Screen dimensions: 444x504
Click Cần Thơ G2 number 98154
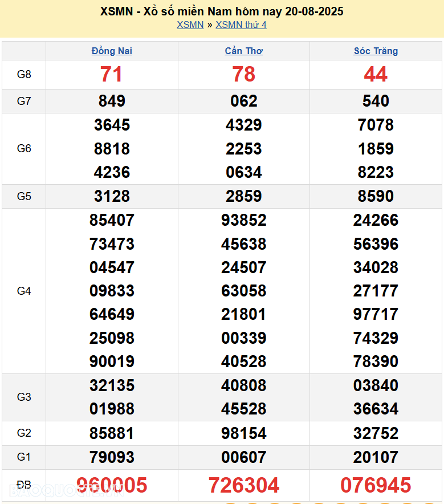tap(244, 433)
